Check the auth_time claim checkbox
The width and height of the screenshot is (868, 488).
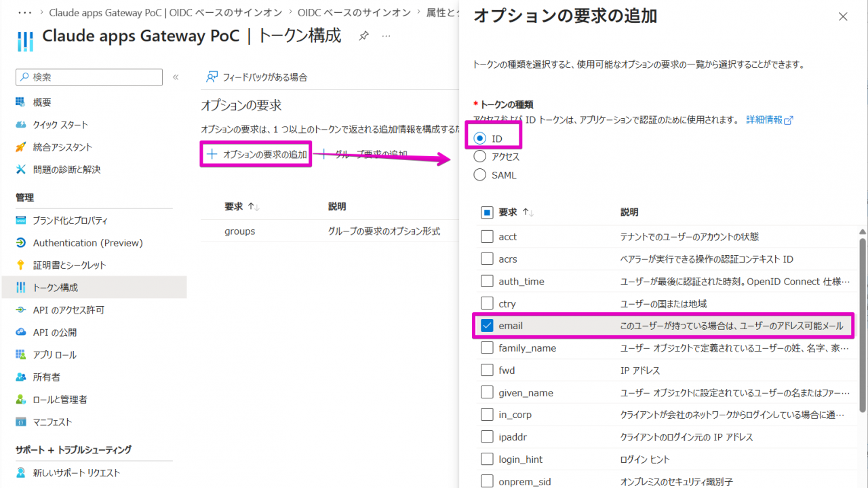(x=487, y=281)
